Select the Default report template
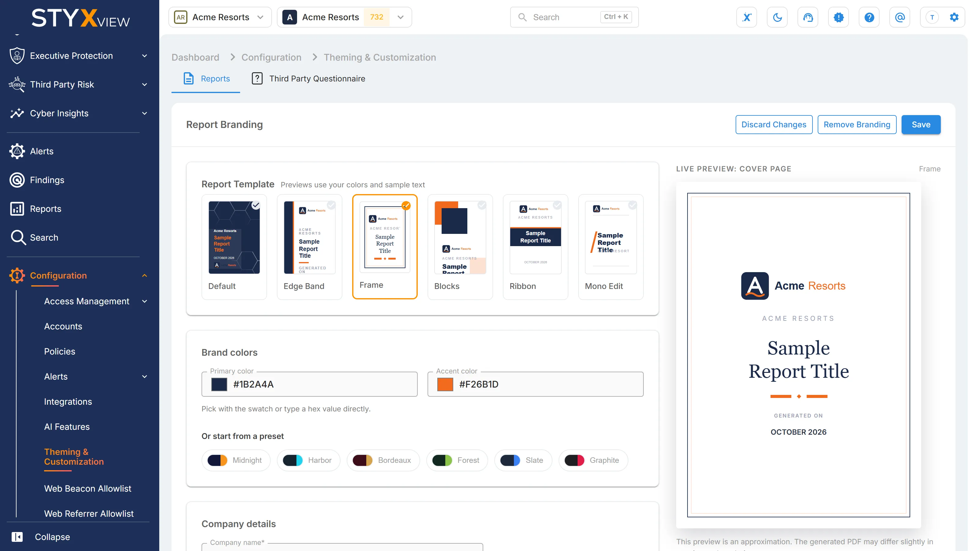The height and width of the screenshot is (551, 980). tap(234, 247)
